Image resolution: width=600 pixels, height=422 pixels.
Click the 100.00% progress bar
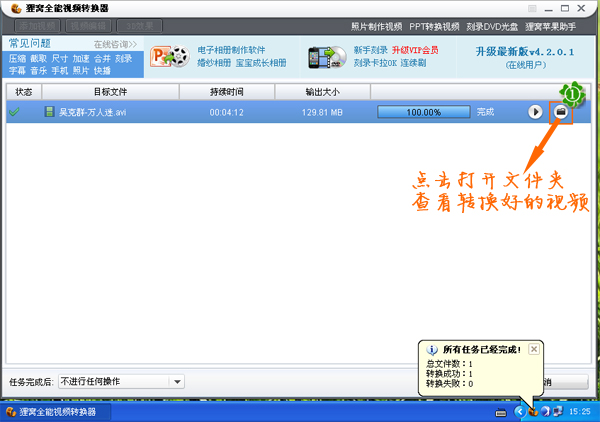[424, 112]
